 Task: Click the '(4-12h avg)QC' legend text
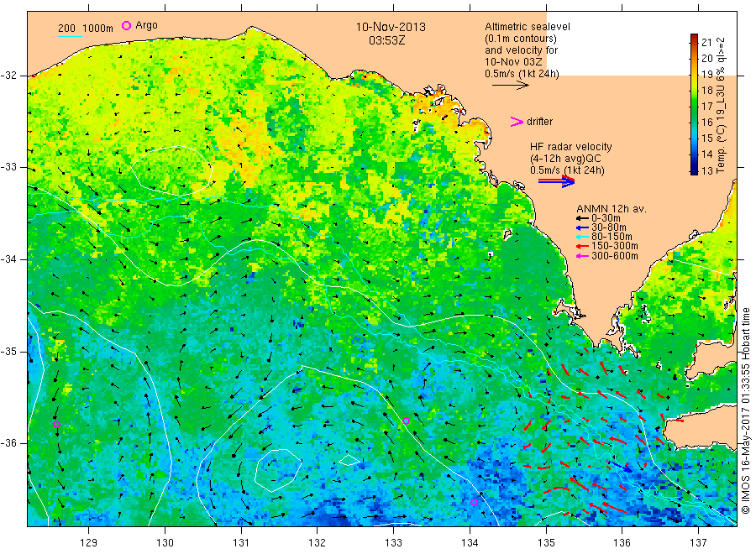pos(565,159)
